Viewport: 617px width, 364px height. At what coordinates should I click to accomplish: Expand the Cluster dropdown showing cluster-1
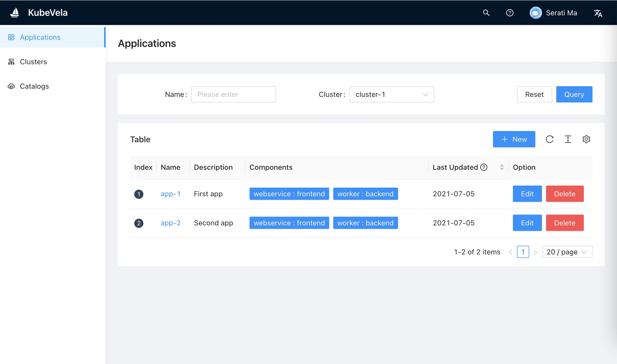[392, 94]
